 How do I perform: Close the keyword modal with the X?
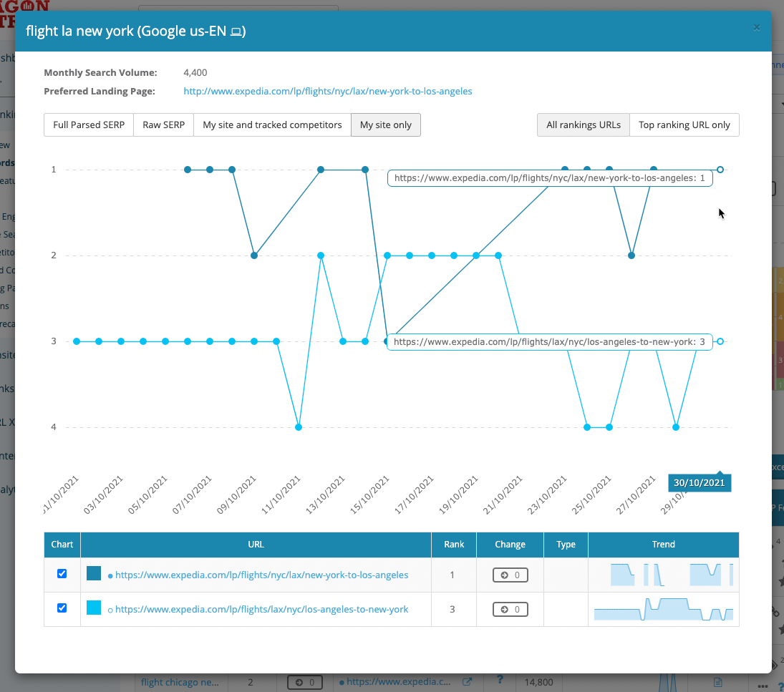(757, 27)
